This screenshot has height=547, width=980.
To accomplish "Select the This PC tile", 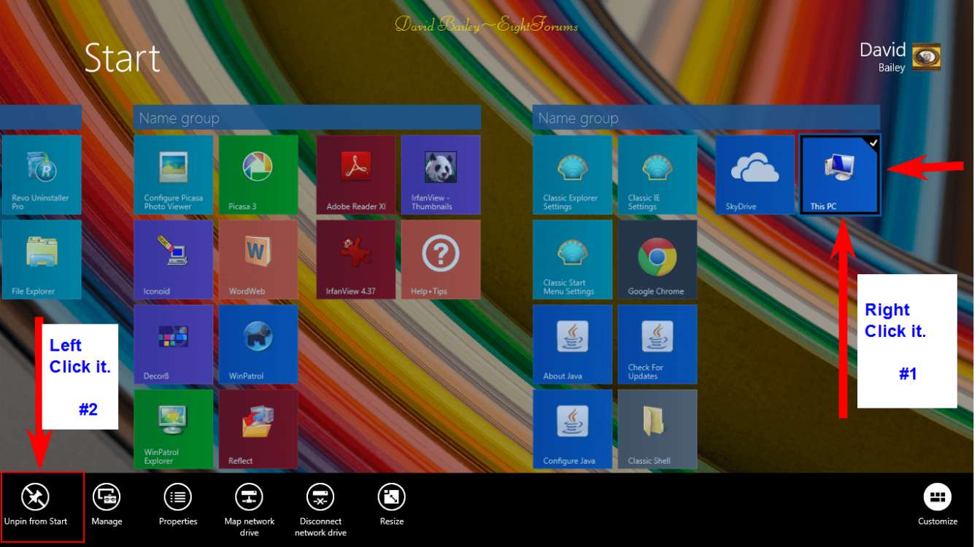I will click(x=840, y=174).
